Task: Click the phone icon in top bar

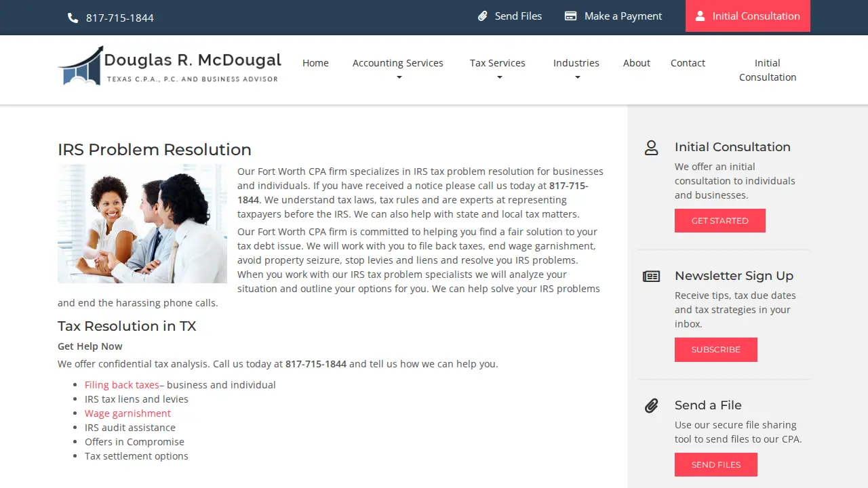Action: click(x=73, y=18)
